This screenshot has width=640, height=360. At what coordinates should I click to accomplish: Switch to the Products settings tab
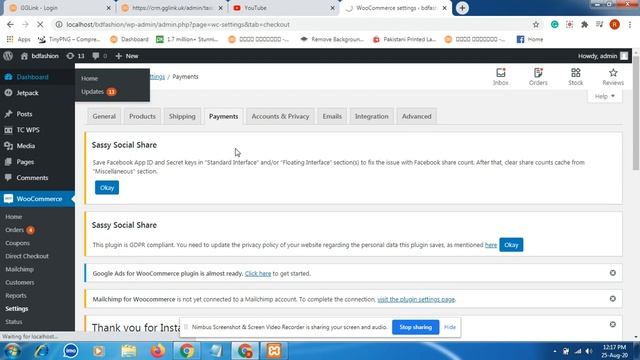(142, 116)
